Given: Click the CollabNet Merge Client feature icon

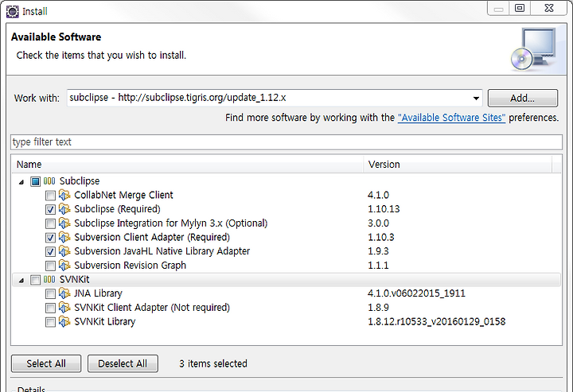Looking at the screenshot, I should point(64,195).
